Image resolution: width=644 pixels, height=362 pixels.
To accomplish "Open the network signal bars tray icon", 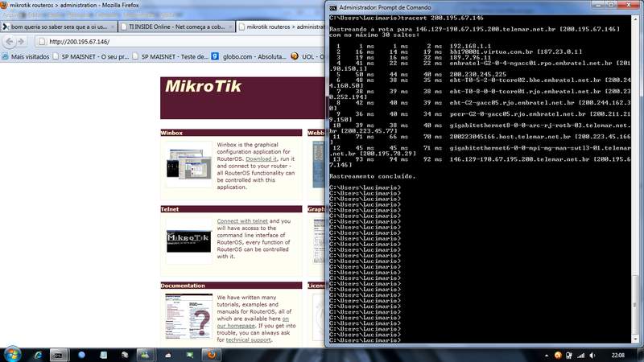I will (580, 356).
